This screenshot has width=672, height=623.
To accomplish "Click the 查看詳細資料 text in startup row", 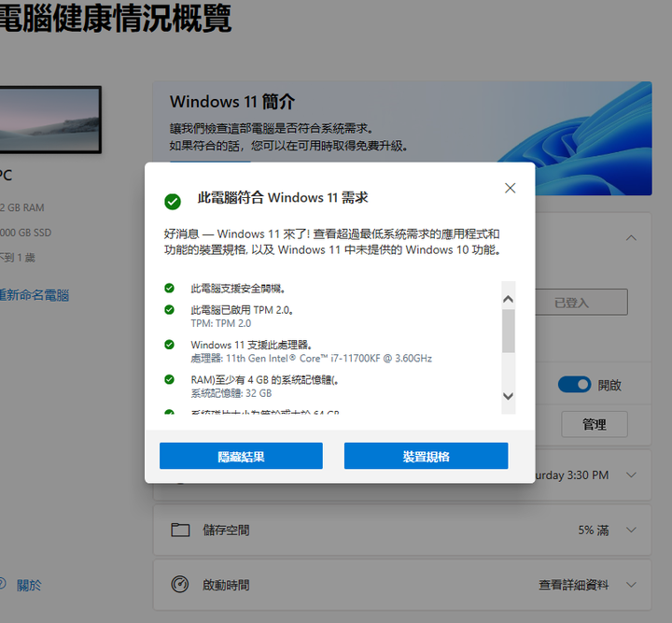I will point(573,585).
